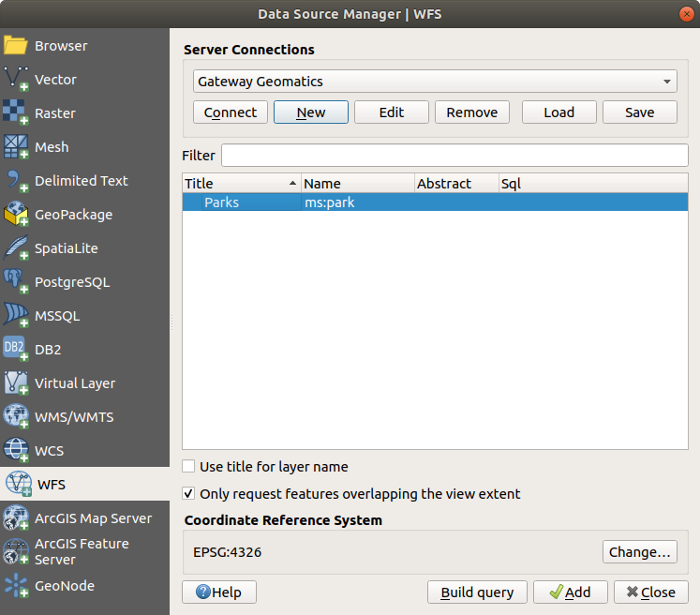Open the Gateway Geomatics connection dropdown
The image size is (700, 615).
[435, 82]
